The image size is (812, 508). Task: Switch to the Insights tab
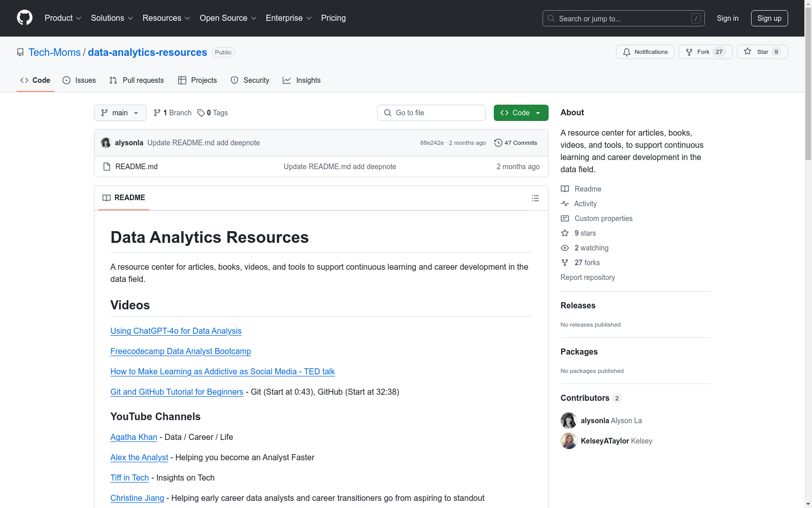pos(301,80)
